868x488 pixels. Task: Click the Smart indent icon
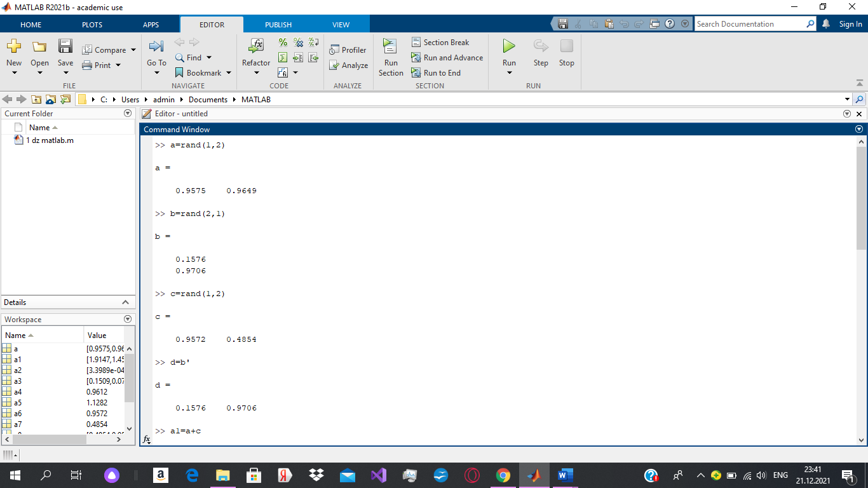click(x=283, y=58)
